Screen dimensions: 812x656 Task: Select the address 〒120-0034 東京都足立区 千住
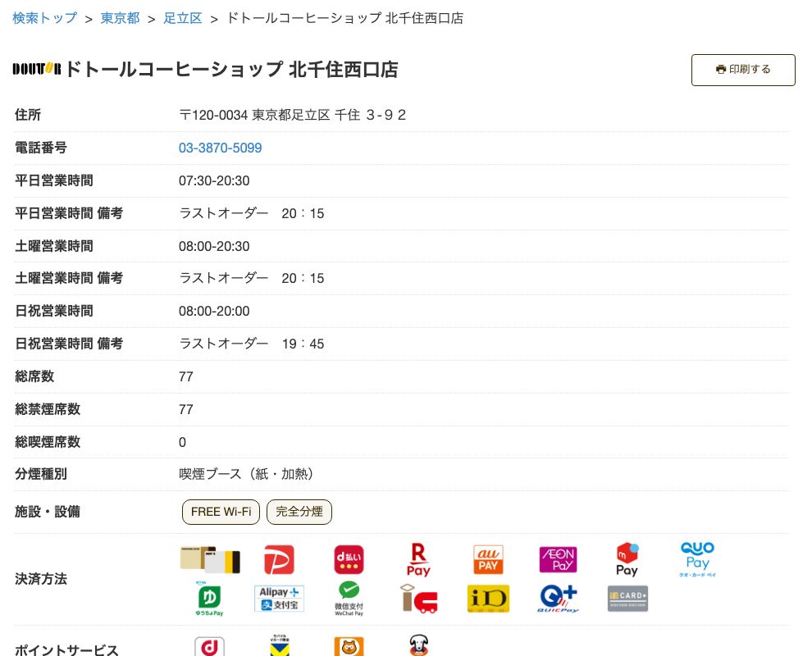269,115
